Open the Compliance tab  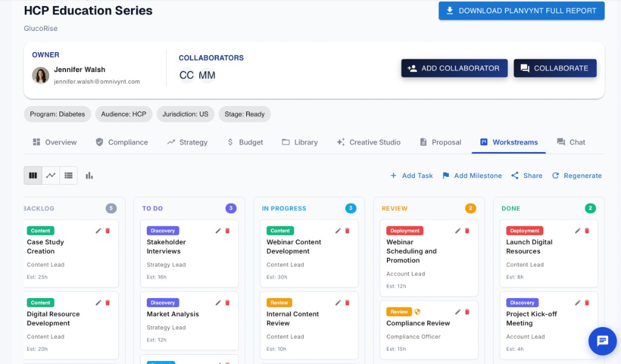tap(121, 142)
